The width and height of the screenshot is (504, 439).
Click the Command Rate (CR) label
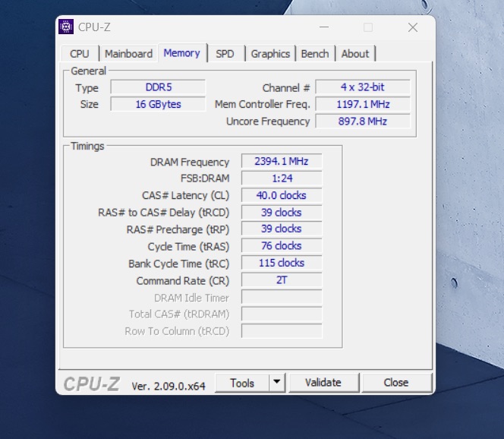183,281
